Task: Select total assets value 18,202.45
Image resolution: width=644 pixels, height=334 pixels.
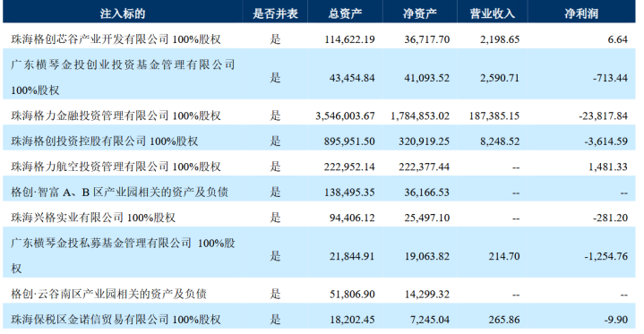Action: tap(352, 320)
